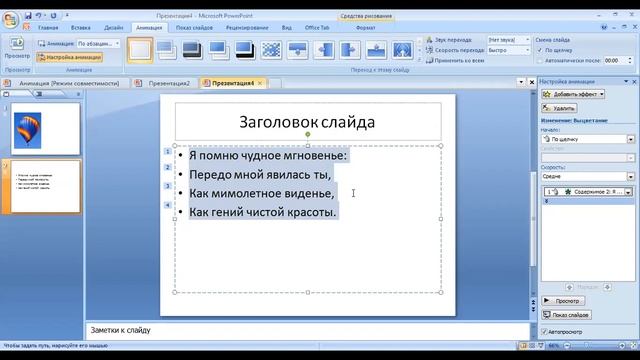This screenshot has width=640, height=360.
Task: Click animation tag 3 beside the text
Action: click(167, 186)
